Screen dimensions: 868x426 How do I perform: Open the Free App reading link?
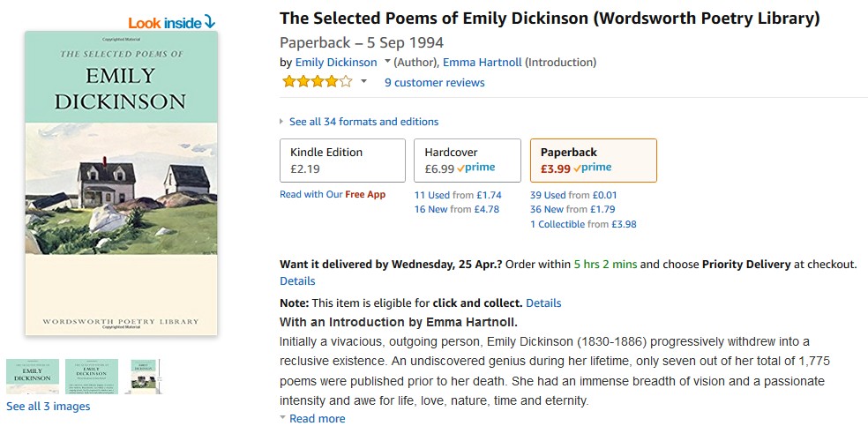click(365, 195)
